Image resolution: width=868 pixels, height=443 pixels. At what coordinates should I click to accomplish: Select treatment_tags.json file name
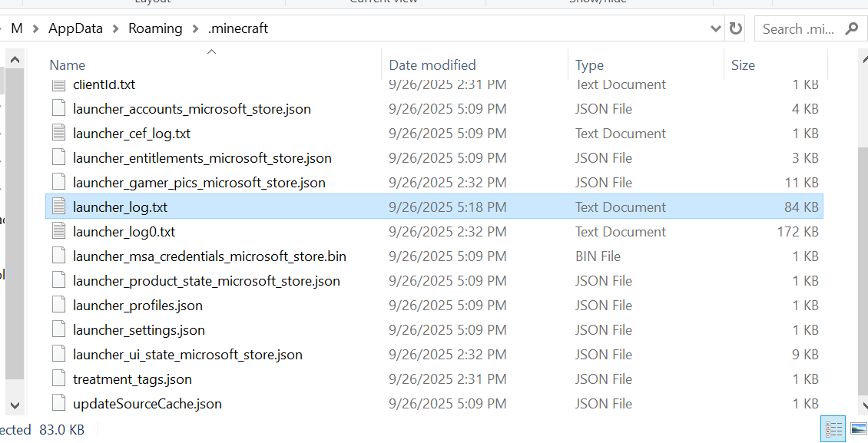pyautogui.click(x=132, y=379)
